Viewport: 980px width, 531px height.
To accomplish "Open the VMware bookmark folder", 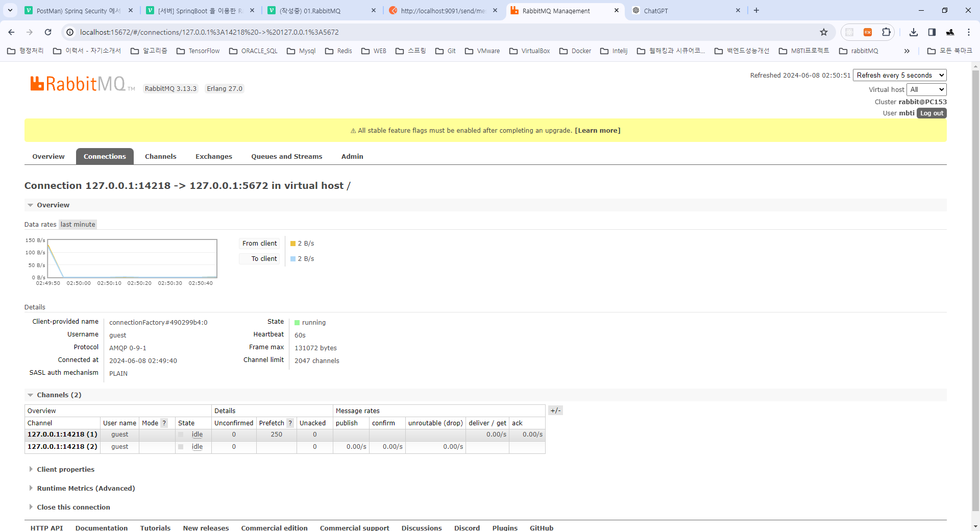I will [x=482, y=51].
